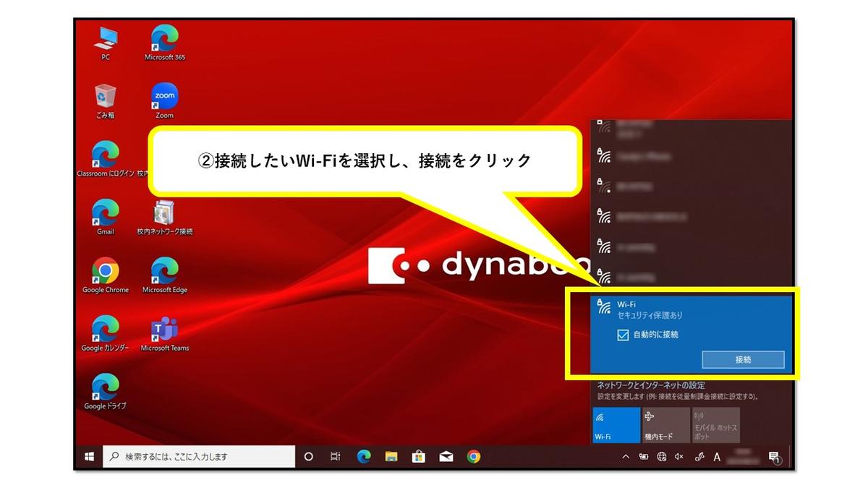Select the Microsoft Edge desktop shortcut
Image resolution: width=868 pixels, height=488 pixels.
click(x=165, y=275)
